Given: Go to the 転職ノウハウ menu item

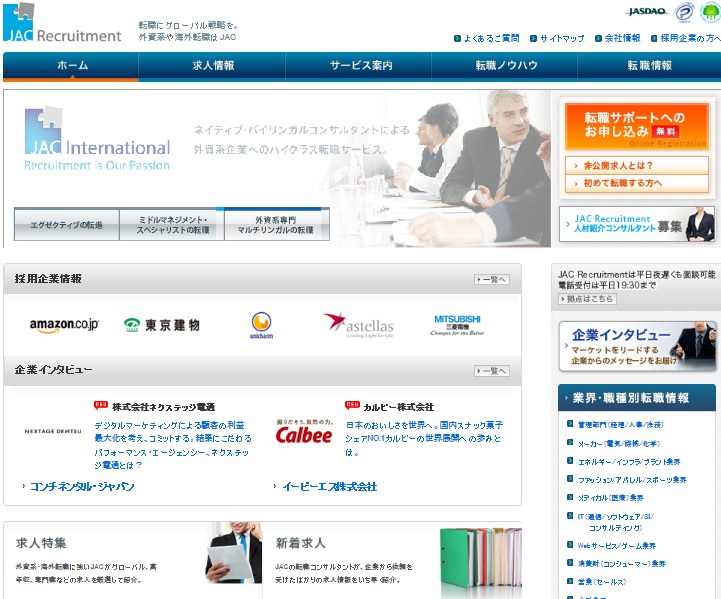Looking at the screenshot, I should pos(506,66).
